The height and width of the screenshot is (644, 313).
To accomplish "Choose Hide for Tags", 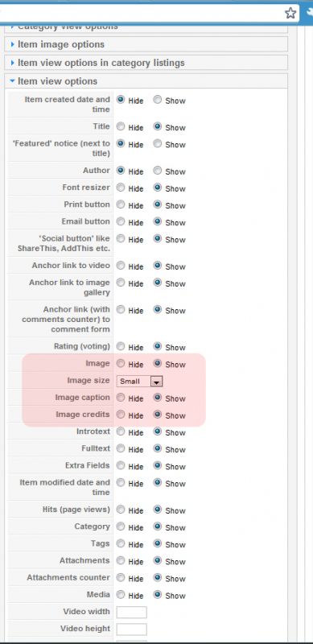I will (x=121, y=544).
